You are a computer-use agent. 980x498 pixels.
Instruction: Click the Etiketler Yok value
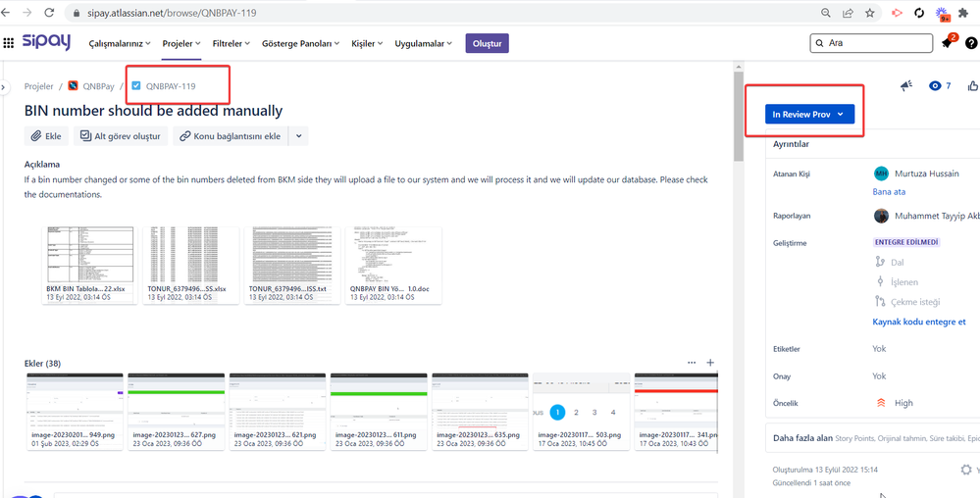[x=879, y=349]
